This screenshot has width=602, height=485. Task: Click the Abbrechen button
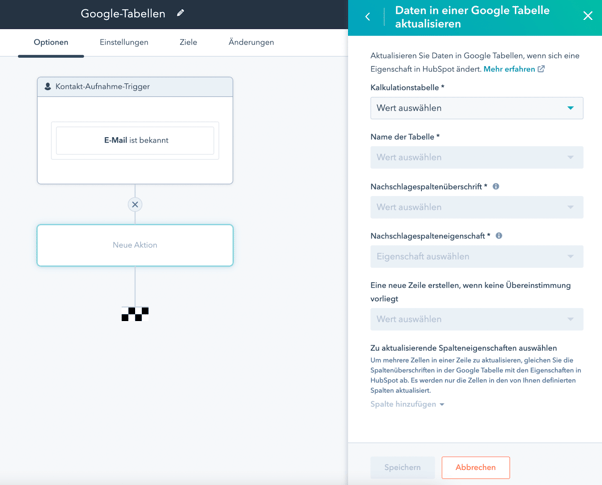475,467
